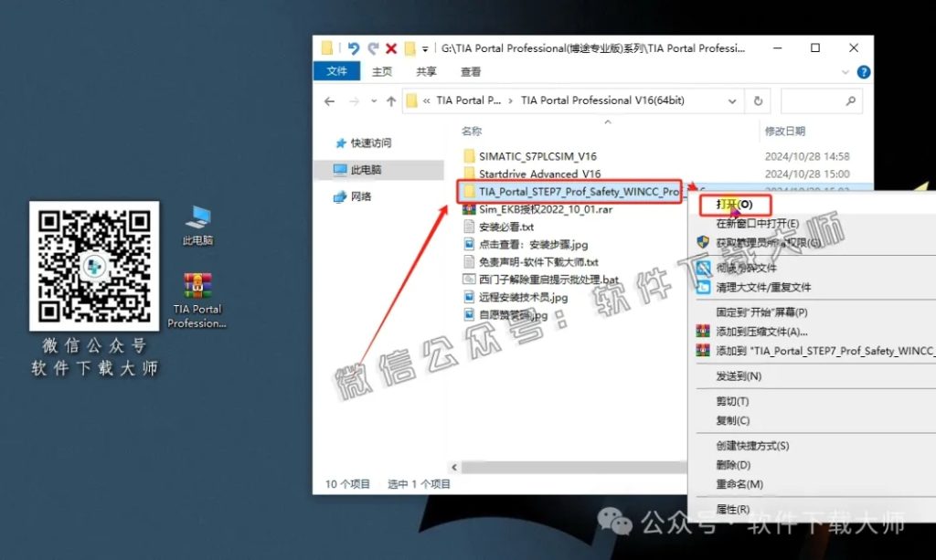Open the 文件 menu
The width and height of the screenshot is (936, 560).
[337, 71]
